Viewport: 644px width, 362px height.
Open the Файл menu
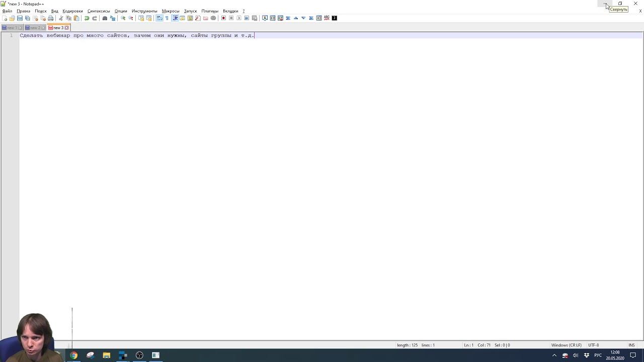[x=7, y=11]
